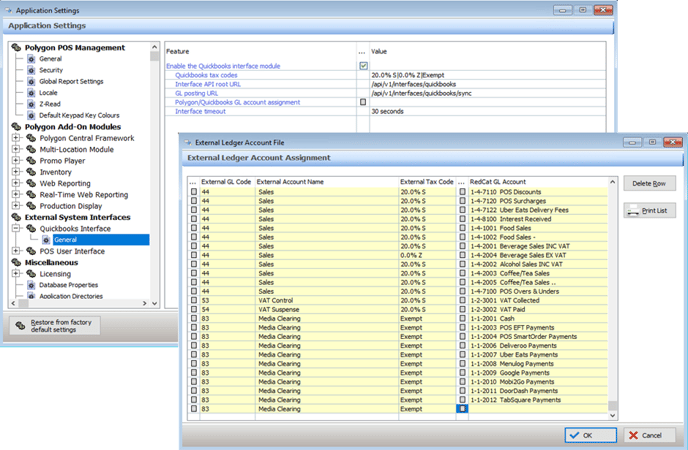Click the External System Interfaces group icon
The image size is (688, 450).
tap(16, 217)
